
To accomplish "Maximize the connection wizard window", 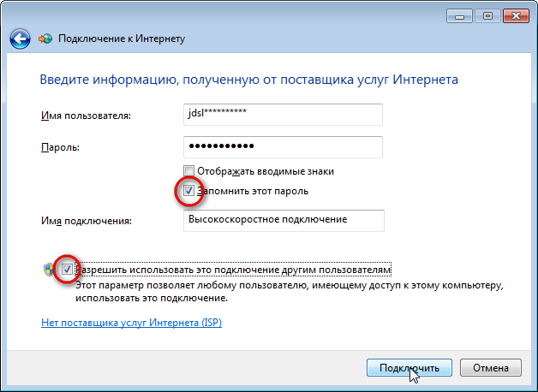I will tap(487, 16).
